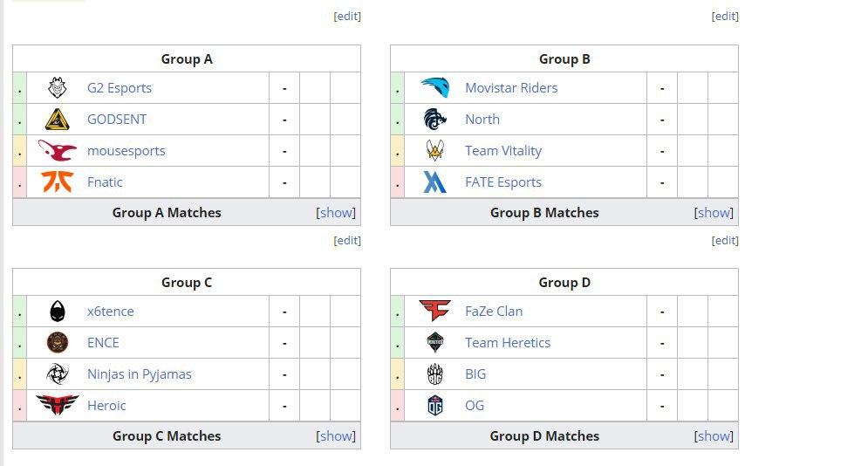Click the OG team logo
Viewport: 868px width, 466px height.
click(x=435, y=405)
